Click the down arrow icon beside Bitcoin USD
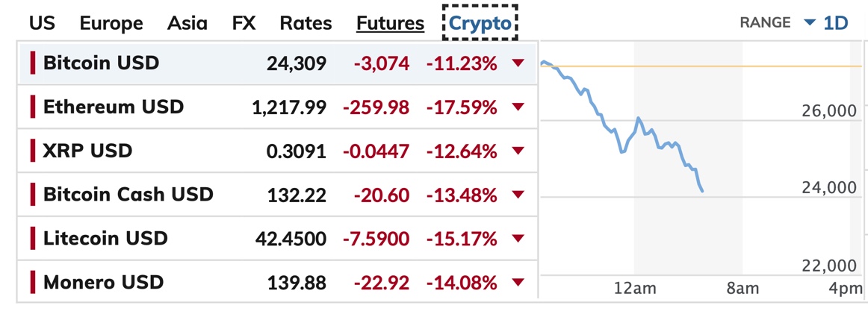 (x=518, y=63)
